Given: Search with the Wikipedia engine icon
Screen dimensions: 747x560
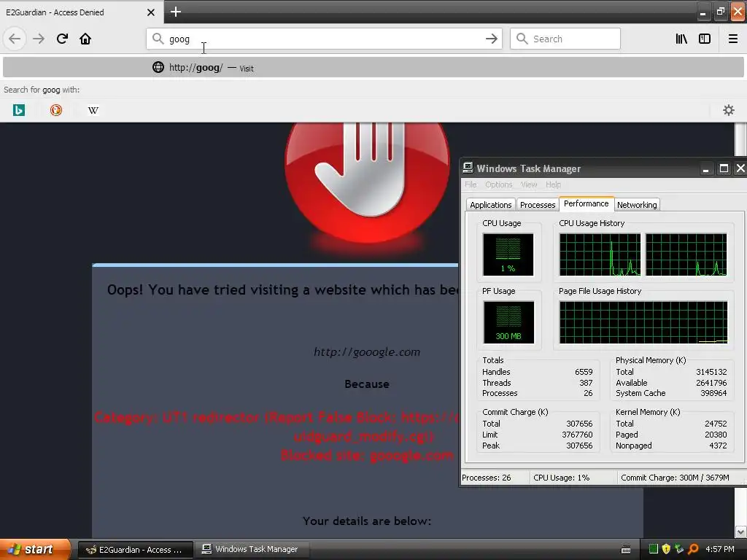Looking at the screenshot, I should click(x=93, y=111).
